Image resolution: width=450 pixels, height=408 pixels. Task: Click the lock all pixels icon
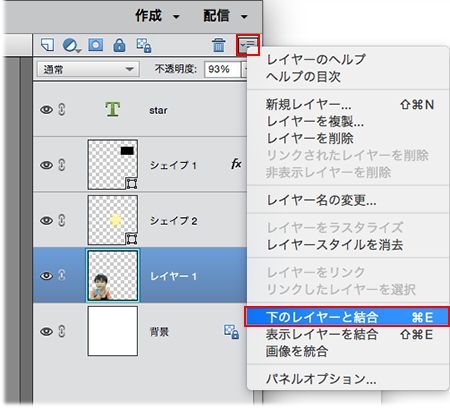pyautogui.click(x=119, y=45)
